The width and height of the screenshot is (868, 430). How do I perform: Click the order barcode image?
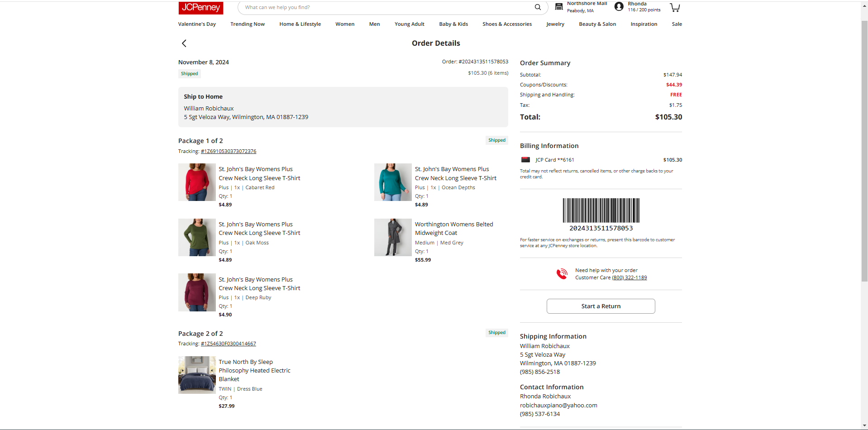coord(601,210)
